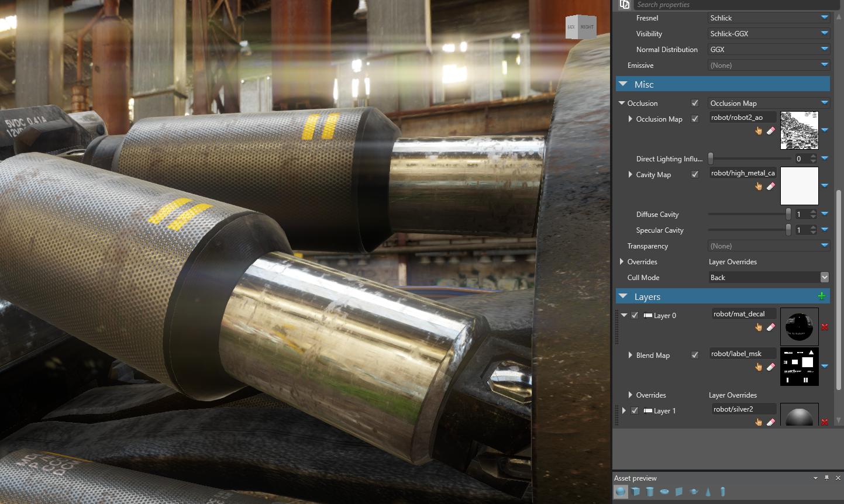The height and width of the screenshot is (504, 844).
Task: Select the teapot preview shape
Action: pos(694,492)
